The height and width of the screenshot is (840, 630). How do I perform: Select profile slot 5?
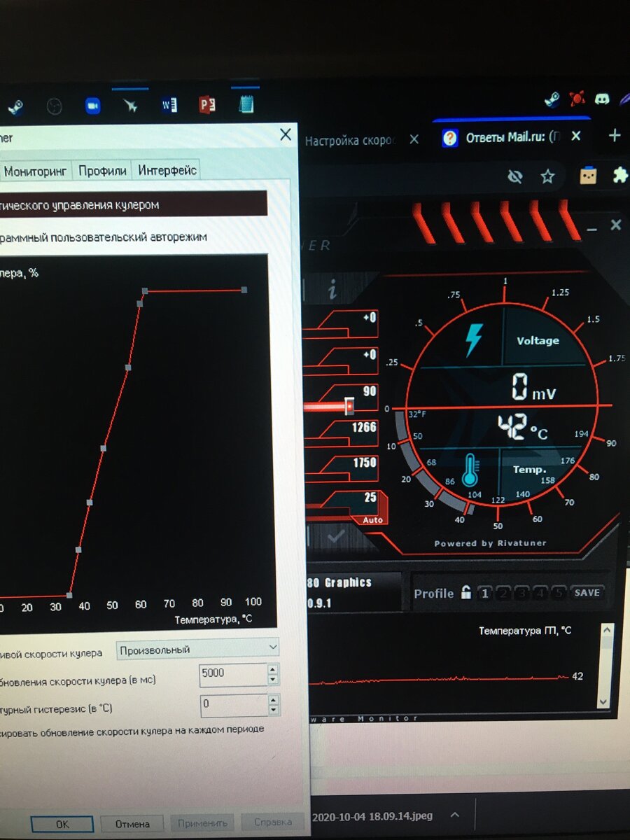pos(558,593)
